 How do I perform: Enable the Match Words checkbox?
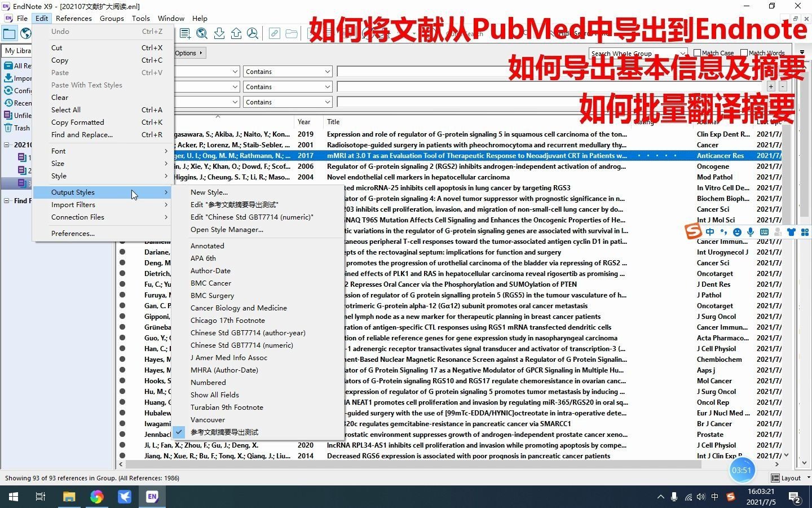(744, 53)
